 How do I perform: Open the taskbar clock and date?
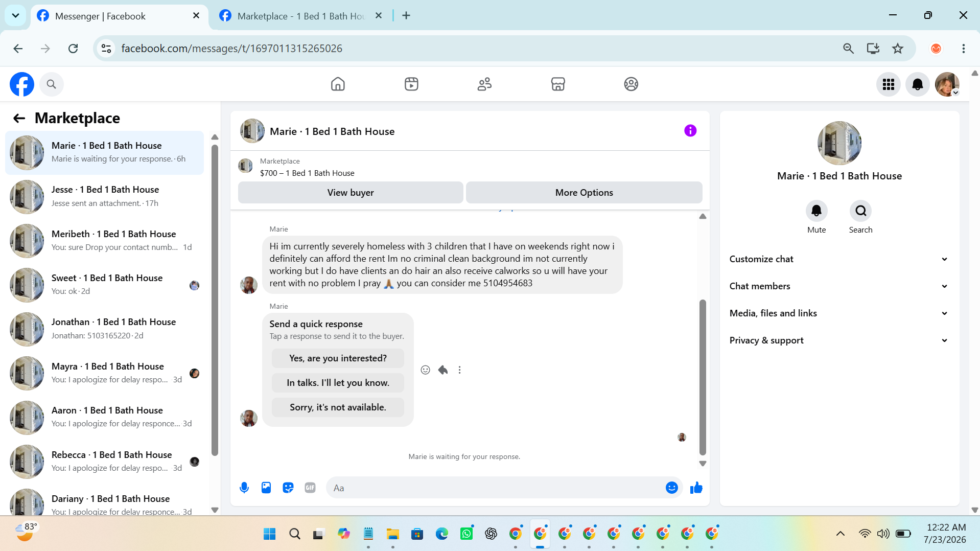[x=946, y=534]
